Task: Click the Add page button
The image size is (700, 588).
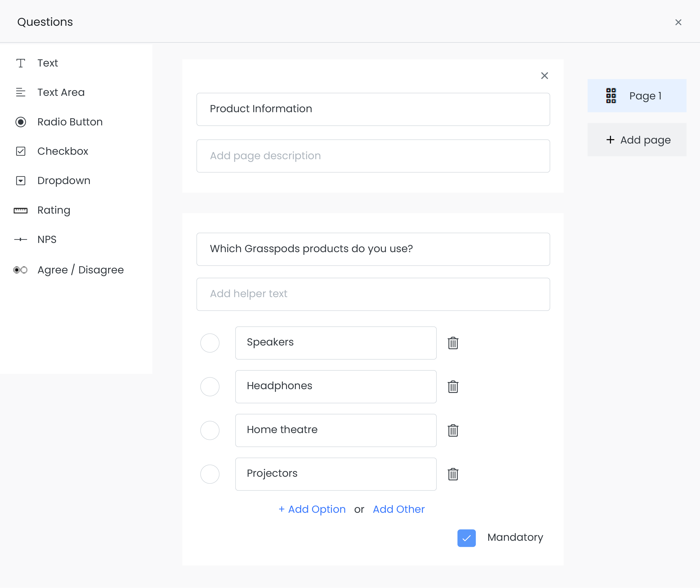Action: pyautogui.click(x=637, y=140)
